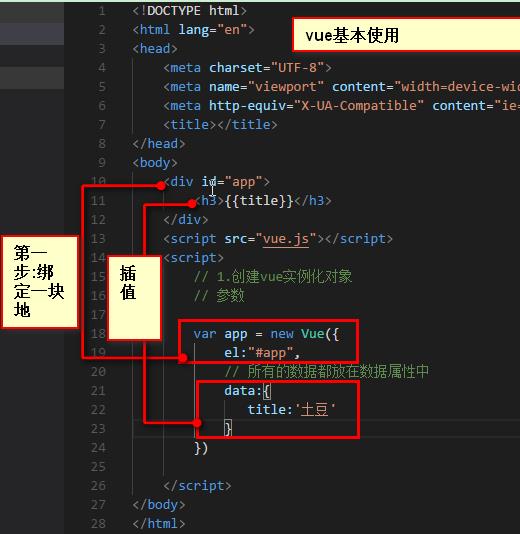Click the closing /html tag

point(159,524)
